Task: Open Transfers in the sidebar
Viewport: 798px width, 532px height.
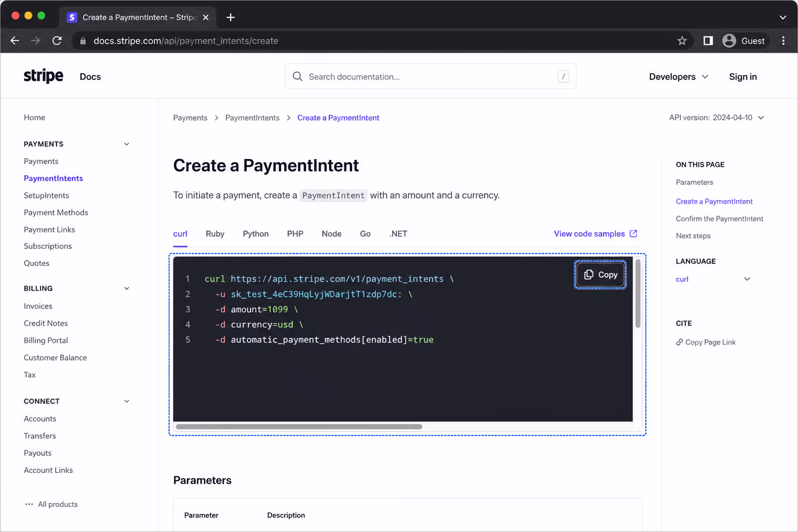Action: (x=40, y=436)
